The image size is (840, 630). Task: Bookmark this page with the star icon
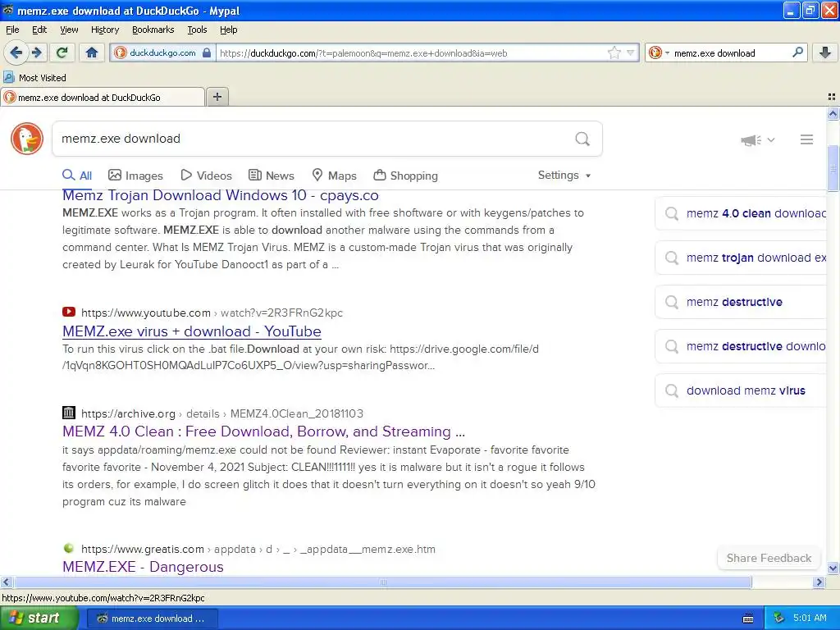pos(614,52)
